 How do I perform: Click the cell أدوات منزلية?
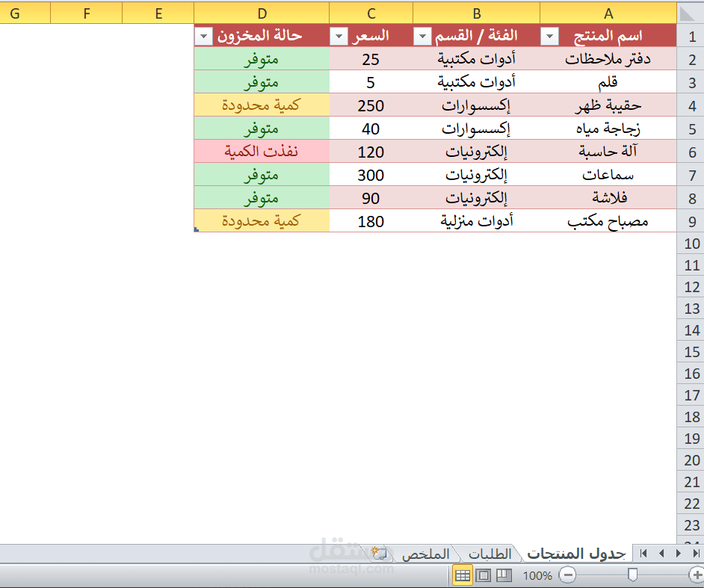pyautogui.click(x=476, y=221)
